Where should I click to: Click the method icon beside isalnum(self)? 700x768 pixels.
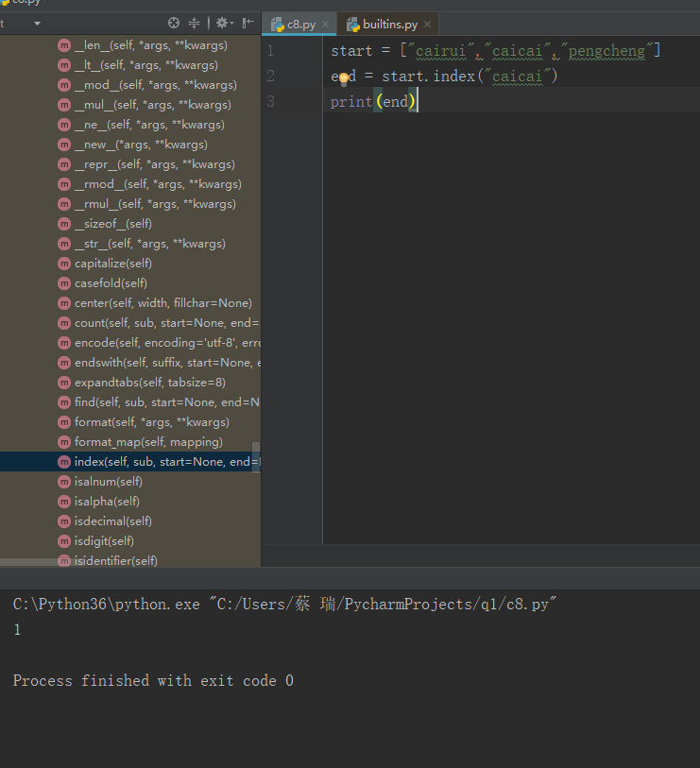(64, 482)
